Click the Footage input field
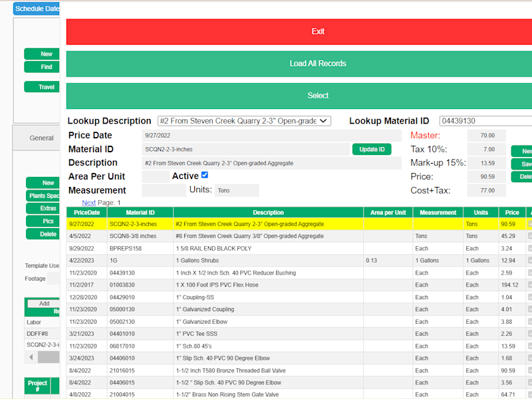Viewport: 532px width, 399px height. tap(53, 279)
